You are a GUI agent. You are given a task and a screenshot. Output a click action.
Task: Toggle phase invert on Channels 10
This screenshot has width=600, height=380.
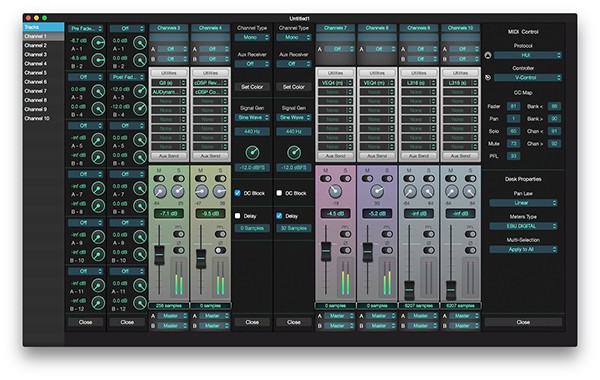point(470,250)
